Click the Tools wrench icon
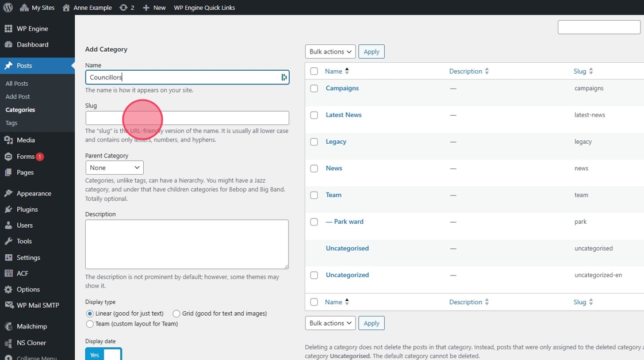The image size is (644, 360). tap(9, 242)
